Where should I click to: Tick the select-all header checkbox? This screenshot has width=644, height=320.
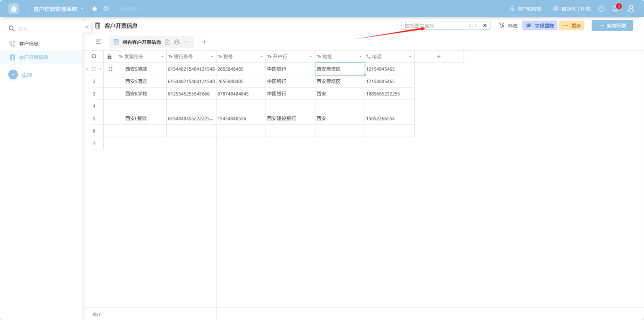click(x=94, y=56)
